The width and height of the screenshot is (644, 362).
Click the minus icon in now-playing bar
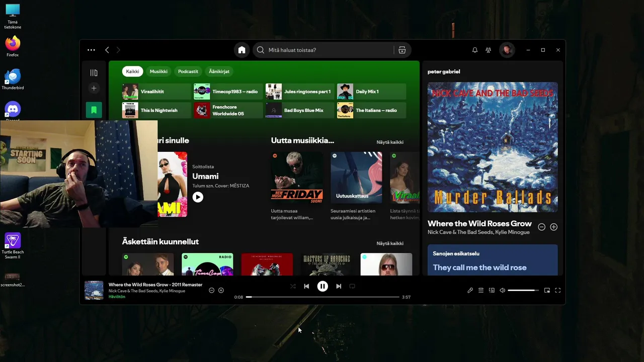(x=211, y=291)
